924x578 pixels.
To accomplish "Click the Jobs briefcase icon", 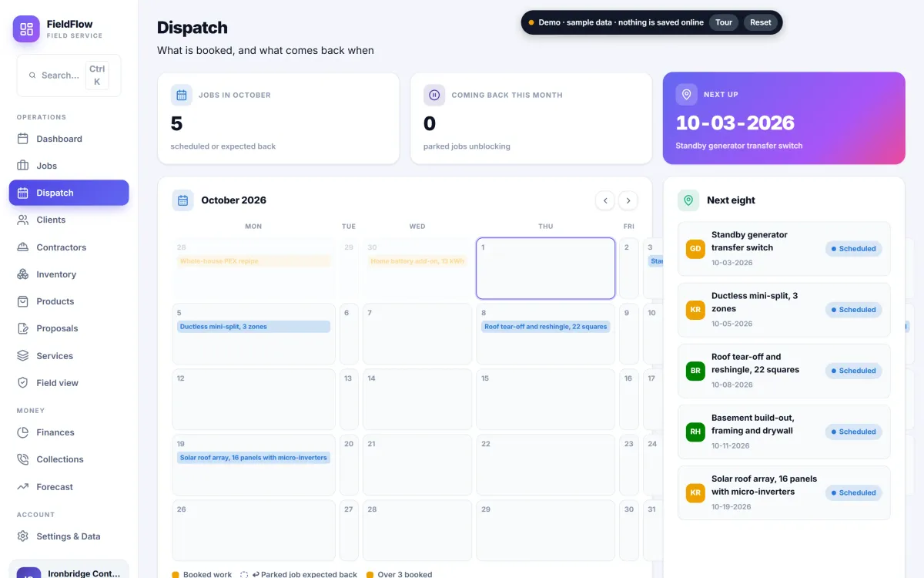I will pos(23,166).
